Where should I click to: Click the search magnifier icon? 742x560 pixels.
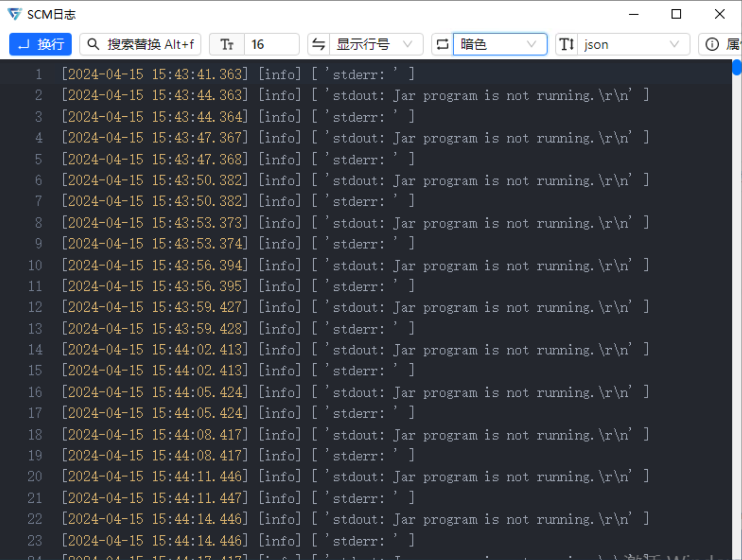tap(93, 44)
